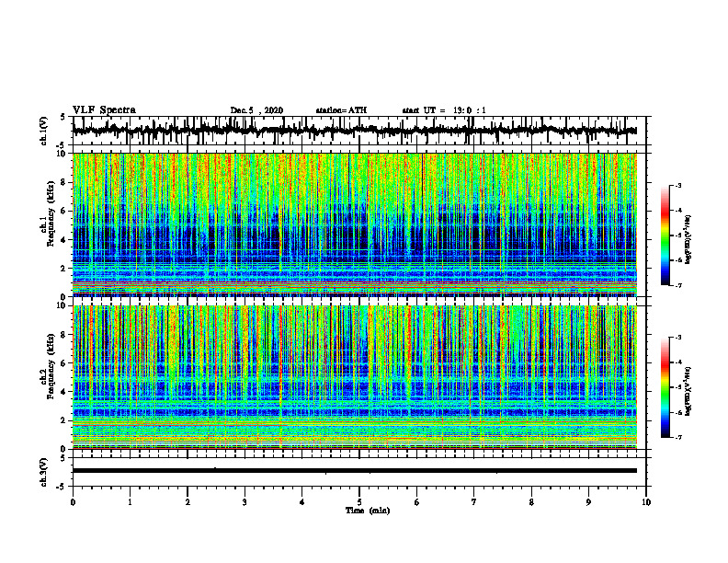Screen dimensions: 728x563
Task: Click the time axis tick label "5"
Action: 359,502
